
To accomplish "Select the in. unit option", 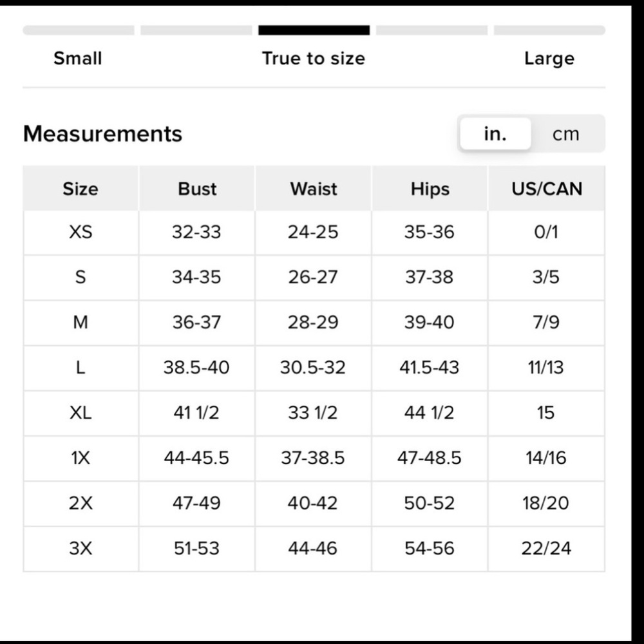I will coord(495,134).
